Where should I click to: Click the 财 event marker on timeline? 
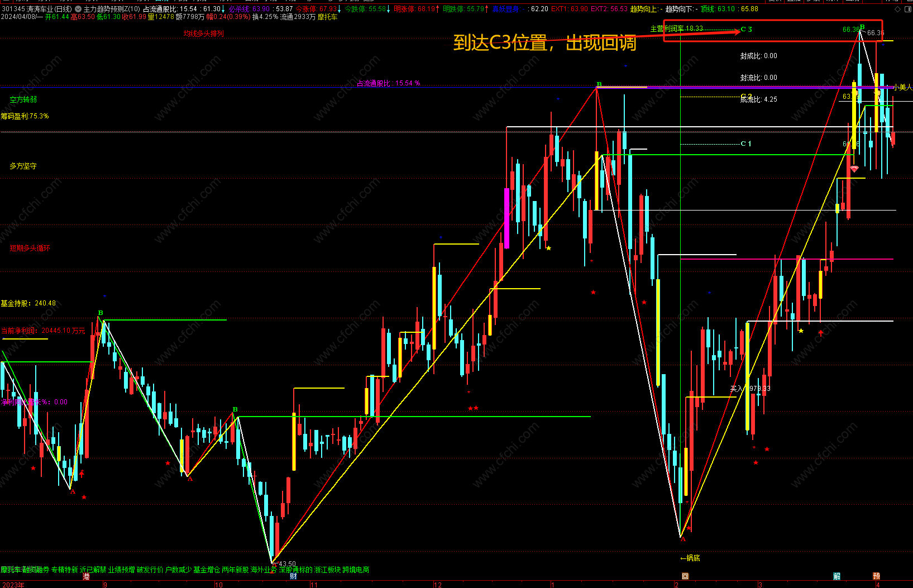293,577
